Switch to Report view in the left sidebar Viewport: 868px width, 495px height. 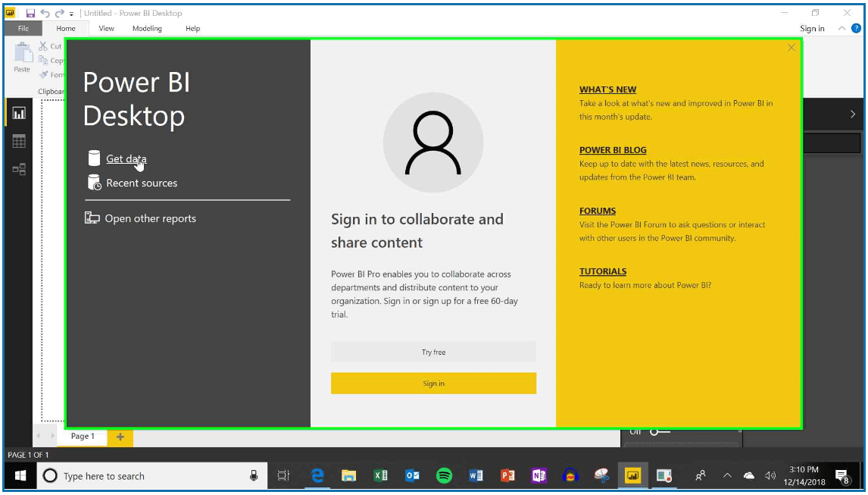[x=19, y=113]
